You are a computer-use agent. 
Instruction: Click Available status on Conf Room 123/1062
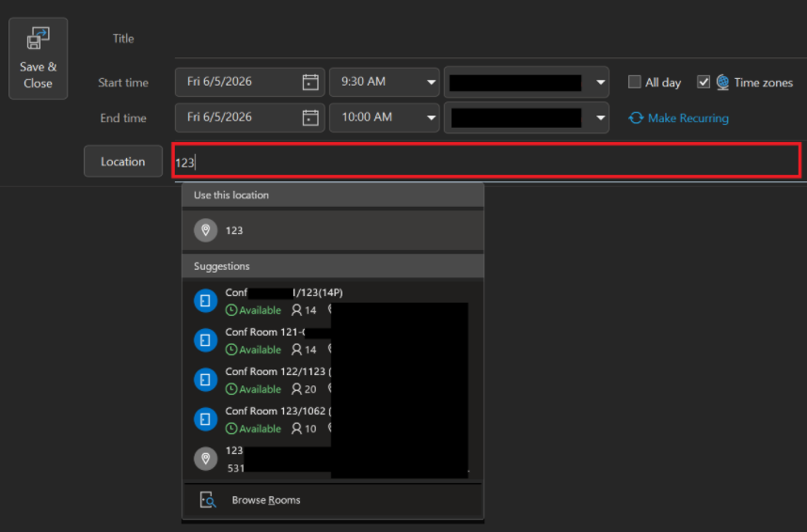tap(254, 429)
